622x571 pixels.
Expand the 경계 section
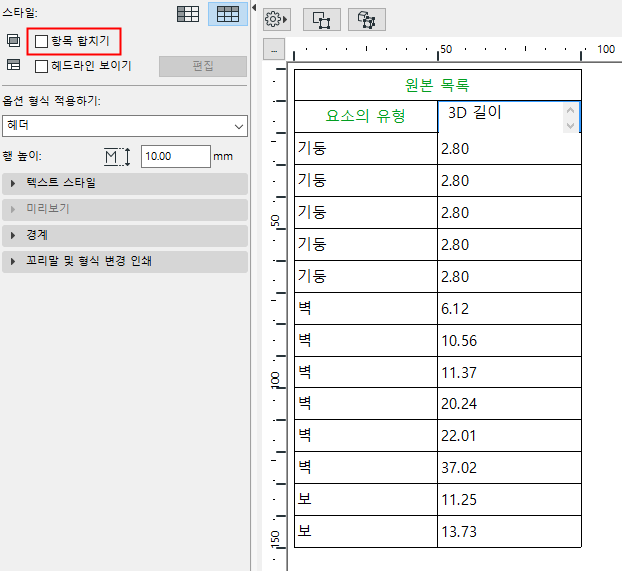click(x=125, y=235)
